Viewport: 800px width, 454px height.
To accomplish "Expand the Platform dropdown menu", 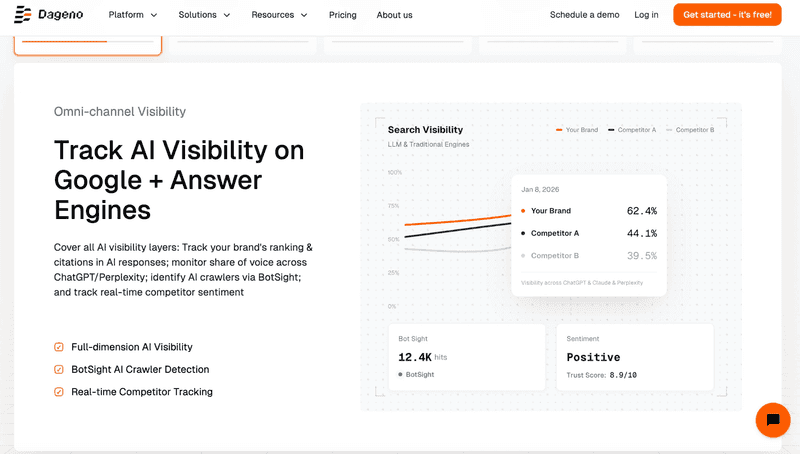I will point(140,15).
